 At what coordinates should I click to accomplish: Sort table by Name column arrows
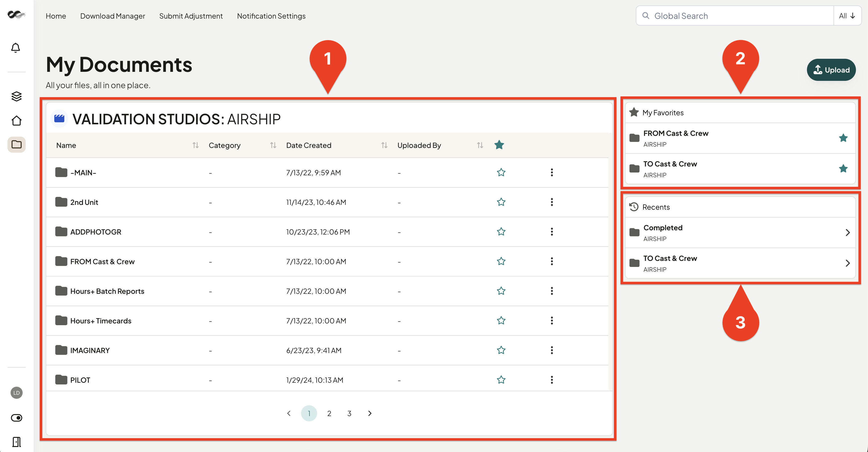[196, 145]
